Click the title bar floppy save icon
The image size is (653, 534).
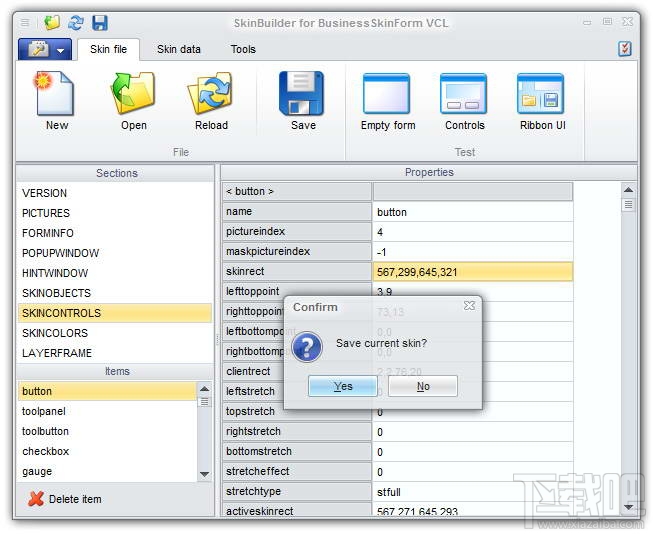[x=100, y=22]
